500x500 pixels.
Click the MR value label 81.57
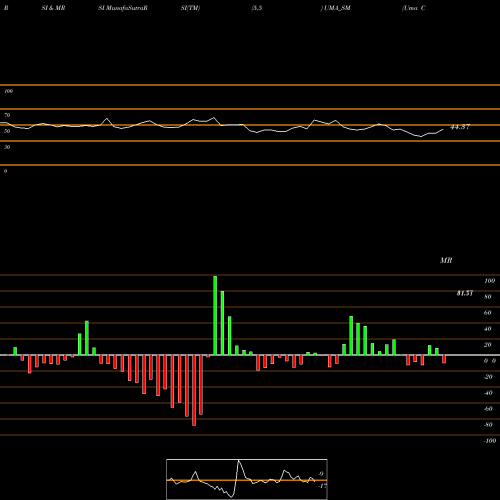465,293
